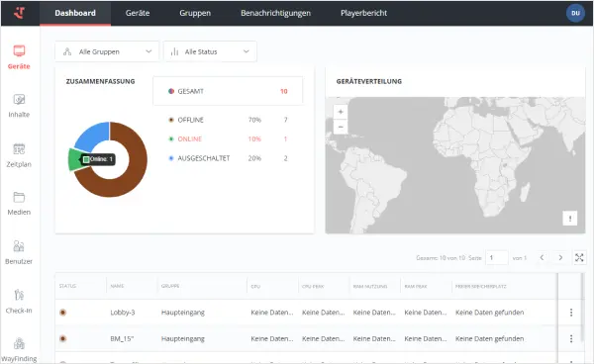
Task: Open the DU user avatar menu
Action: [575, 13]
